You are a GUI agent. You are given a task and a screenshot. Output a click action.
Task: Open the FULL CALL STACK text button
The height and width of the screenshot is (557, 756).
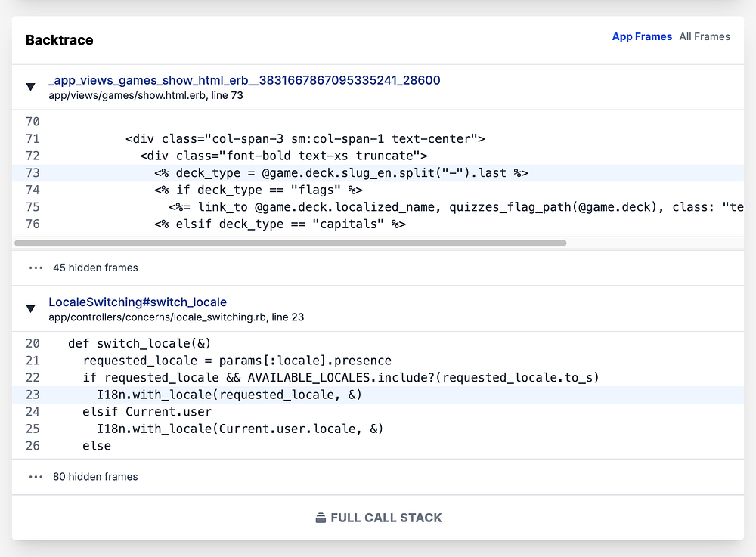point(386,518)
